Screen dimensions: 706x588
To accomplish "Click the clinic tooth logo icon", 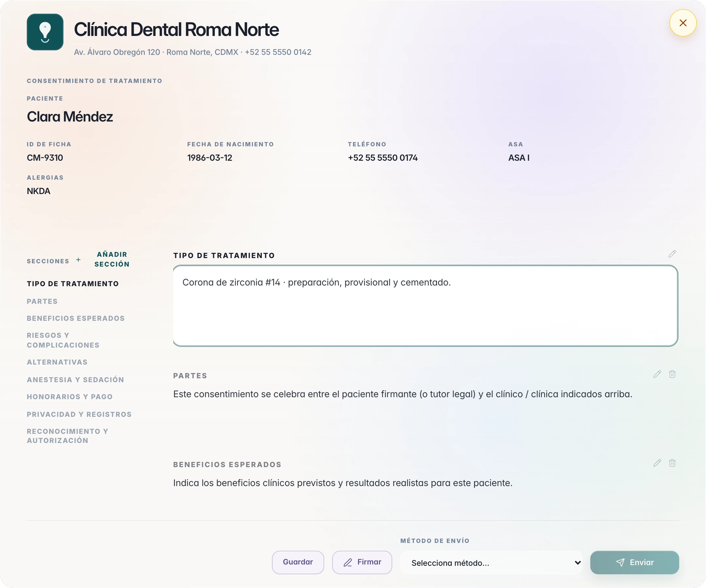I will 45,32.
